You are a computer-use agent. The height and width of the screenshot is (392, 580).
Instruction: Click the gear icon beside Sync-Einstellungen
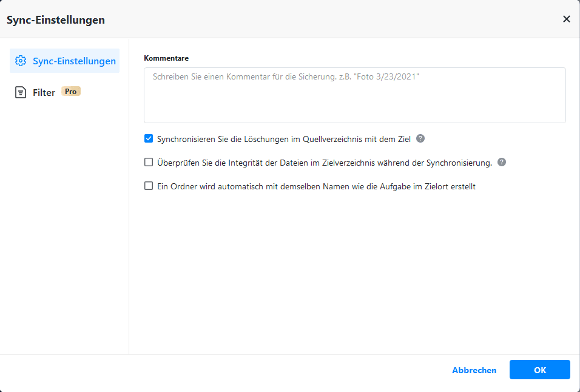click(x=21, y=61)
